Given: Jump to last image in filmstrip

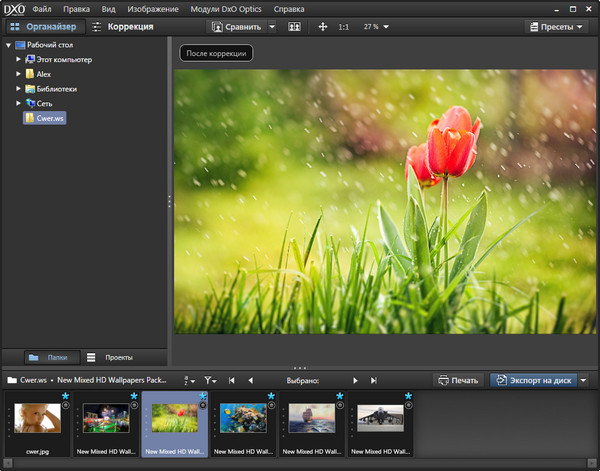Looking at the screenshot, I should (x=373, y=381).
